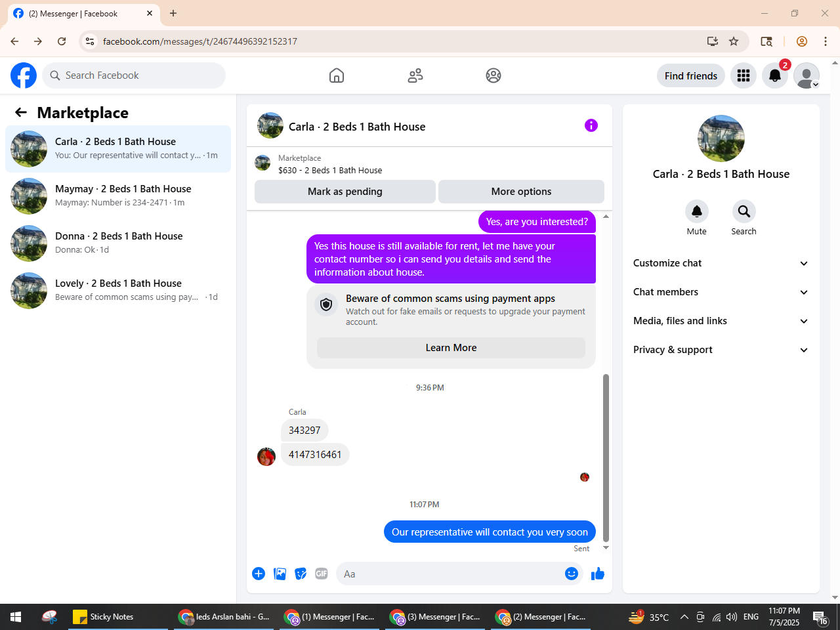Image resolution: width=840 pixels, height=630 pixels.
Task: Click sent message Our representative will contact you
Action: coord(490,532)
